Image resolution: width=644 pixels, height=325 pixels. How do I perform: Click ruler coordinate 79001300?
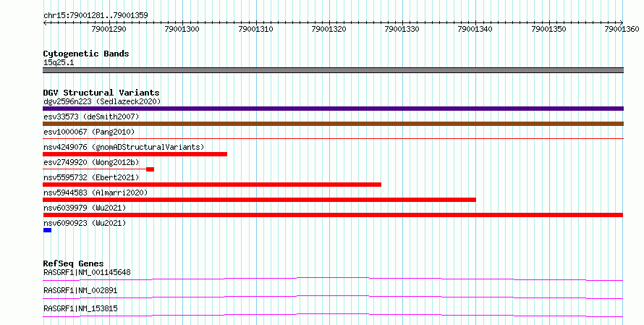coord(182,29)
